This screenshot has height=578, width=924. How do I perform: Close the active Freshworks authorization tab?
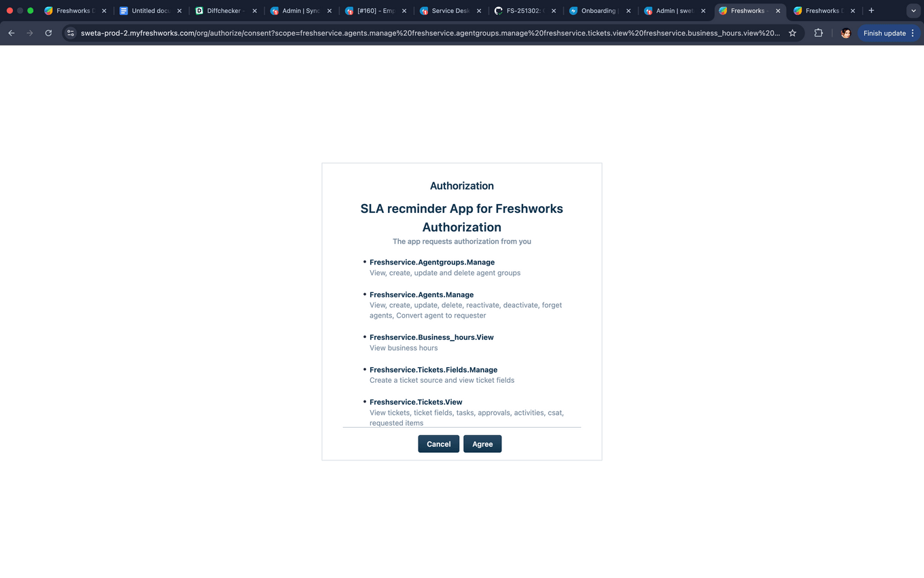778,11
